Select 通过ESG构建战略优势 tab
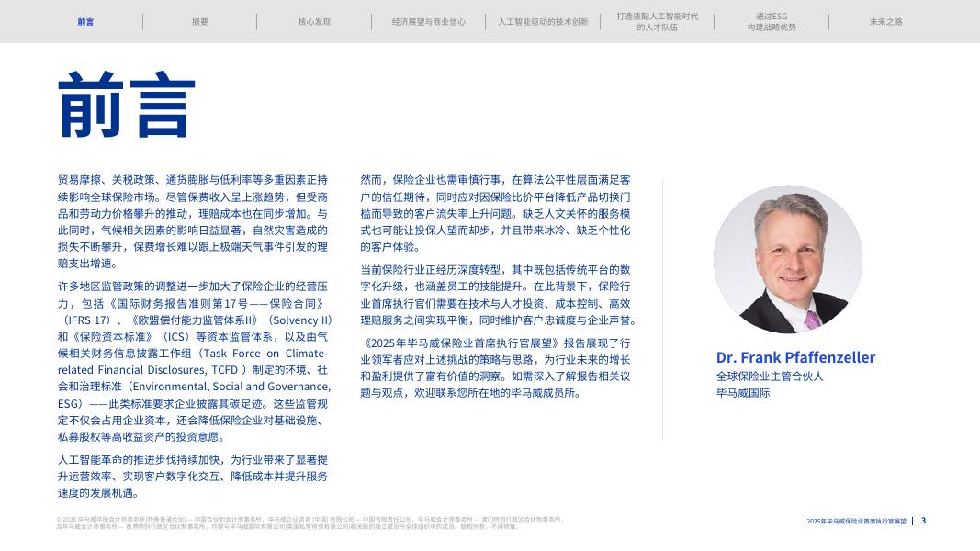The height and width of the screenshot is (551, 980). tap(772, 22)
